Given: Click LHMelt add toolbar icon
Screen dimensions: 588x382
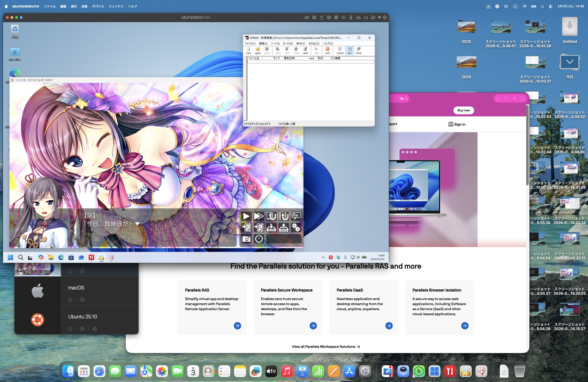Looking at the screenshot, I should pyautogui.click(x=305, y=51).
